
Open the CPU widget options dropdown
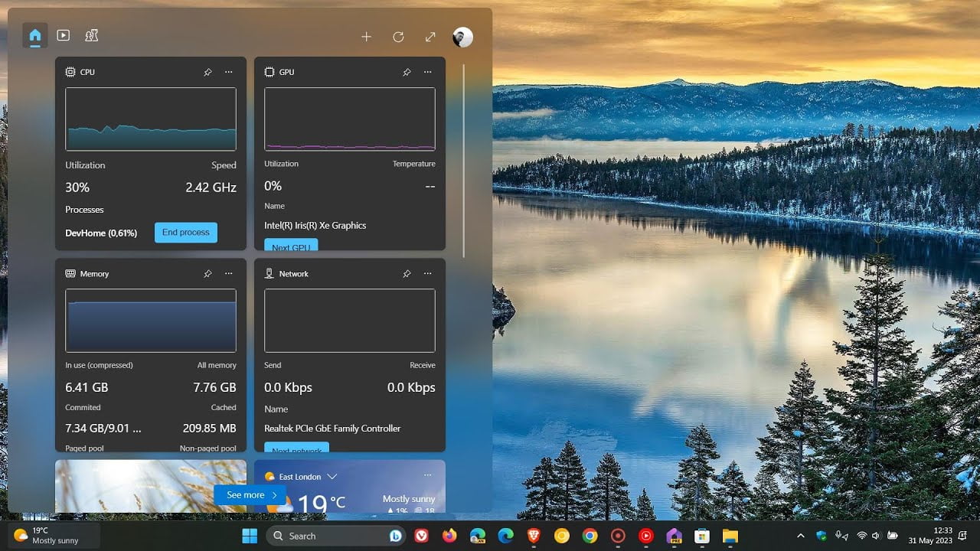[x=228, y=72]
